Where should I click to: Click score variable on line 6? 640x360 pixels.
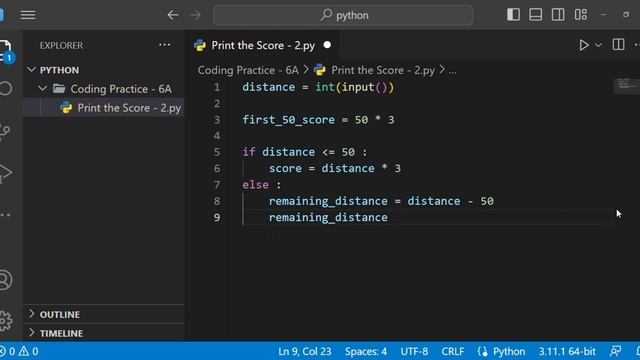[x=285, y=168]
